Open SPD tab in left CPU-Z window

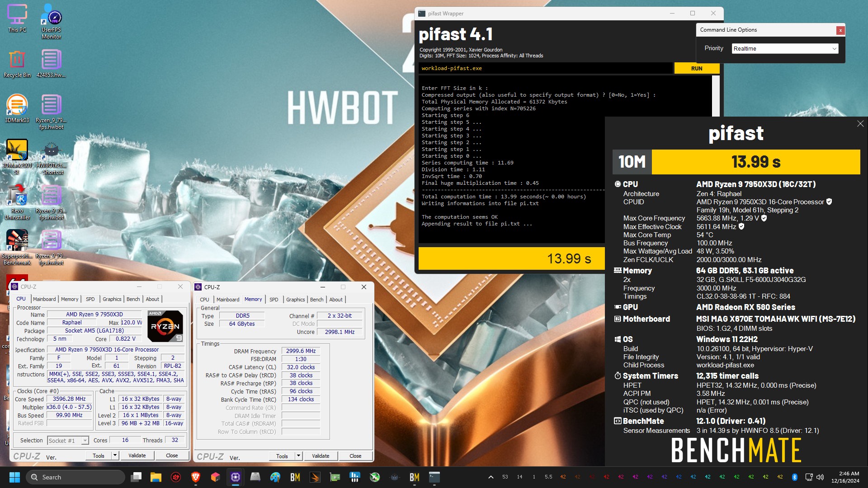point(90,299)
